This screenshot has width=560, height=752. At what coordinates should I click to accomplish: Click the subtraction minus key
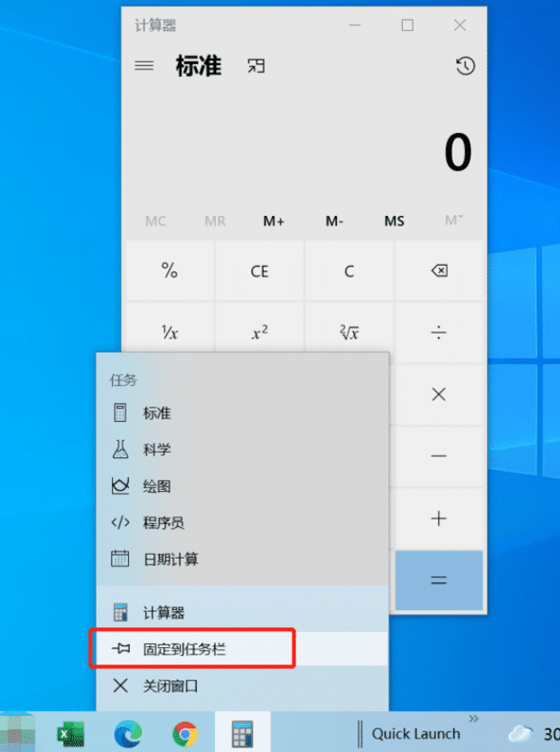(439, 456)
